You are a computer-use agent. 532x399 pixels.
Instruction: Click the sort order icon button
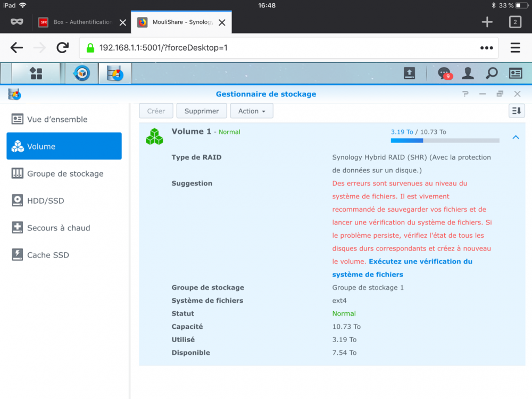point(517,111)
